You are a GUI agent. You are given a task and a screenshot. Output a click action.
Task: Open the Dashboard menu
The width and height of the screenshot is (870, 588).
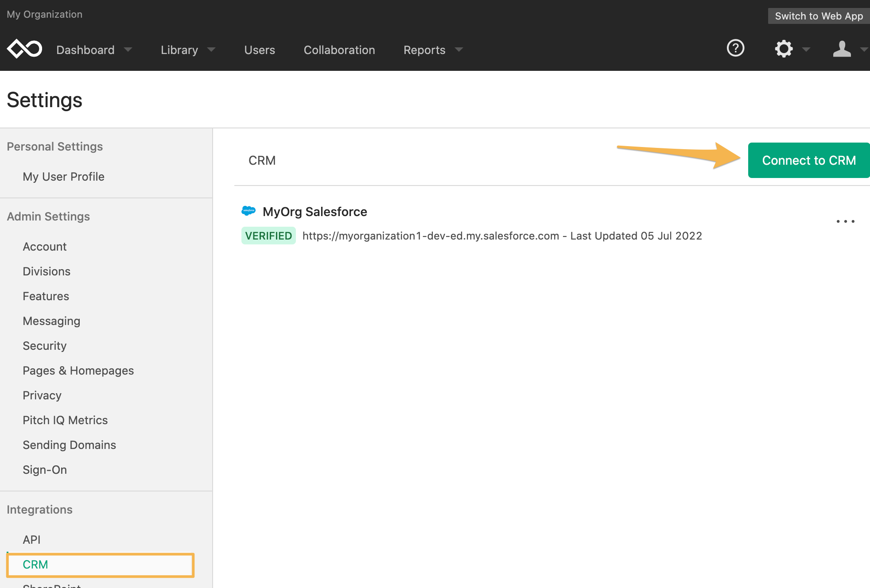pyautogui.click(x=85, y=50)
